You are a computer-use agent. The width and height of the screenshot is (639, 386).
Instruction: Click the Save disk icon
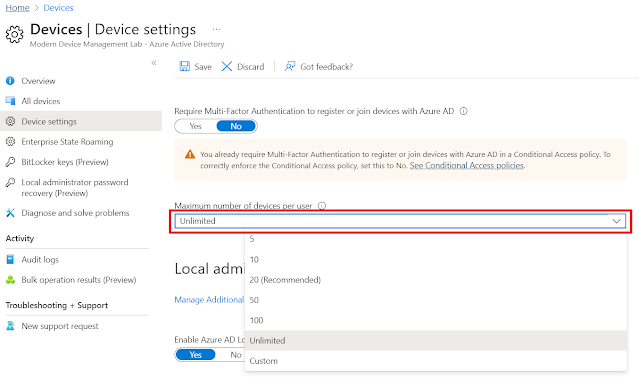click(185, 66)
